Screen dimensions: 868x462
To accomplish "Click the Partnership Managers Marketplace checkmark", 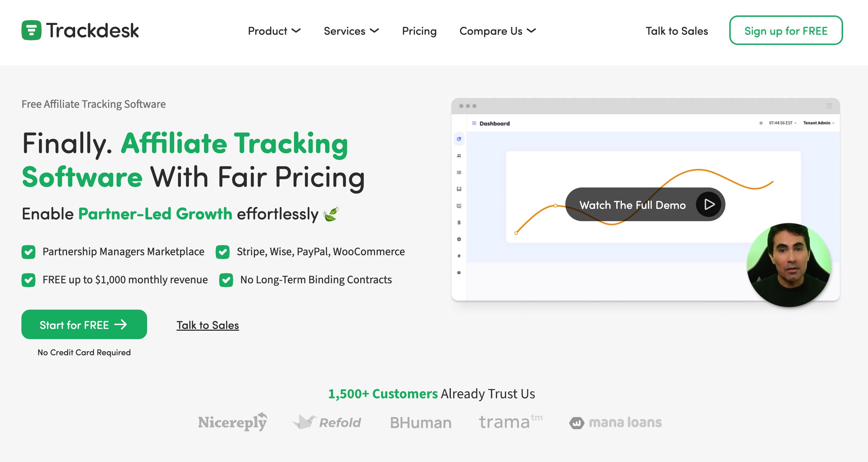I will click(x=28, y=252).
